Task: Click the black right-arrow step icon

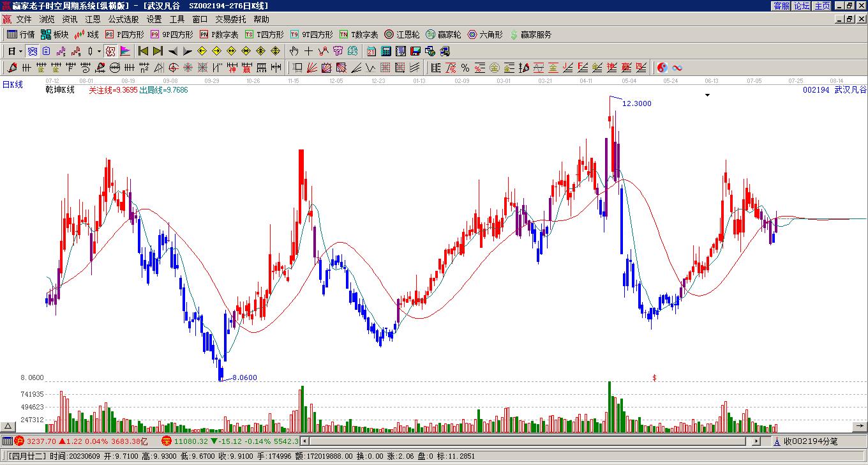Action: [x=187, y=51]
